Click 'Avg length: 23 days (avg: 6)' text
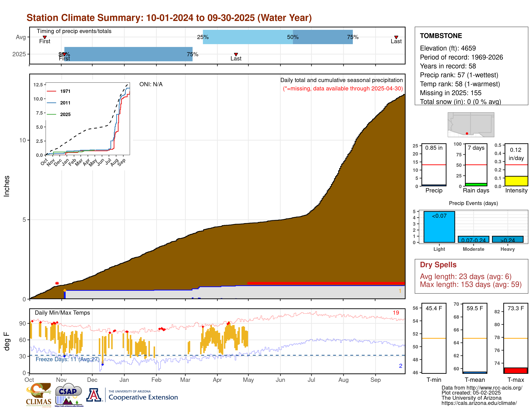Image resolution: width=532 pixels, height=411 pixels. [x=466, y=277]
